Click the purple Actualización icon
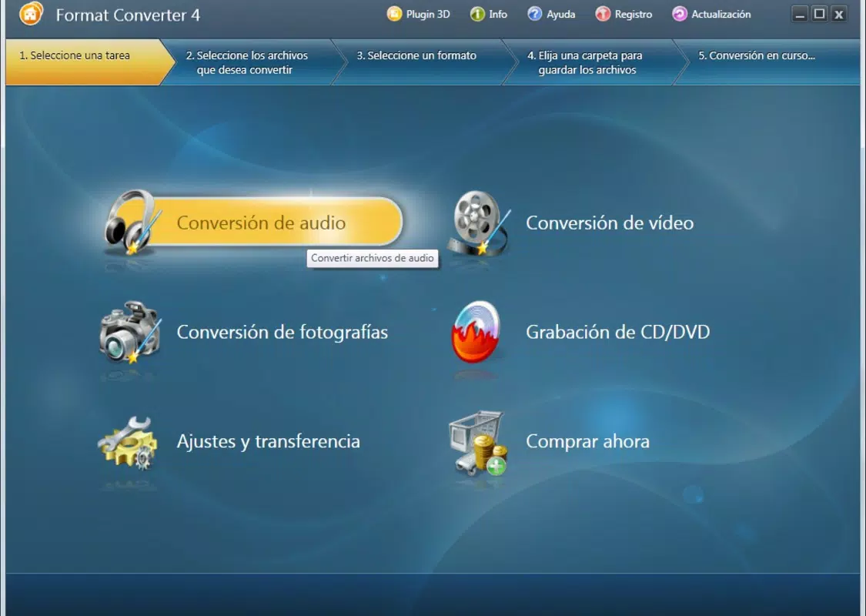Screen dimensions: 866x616 (x=680, y=14)
